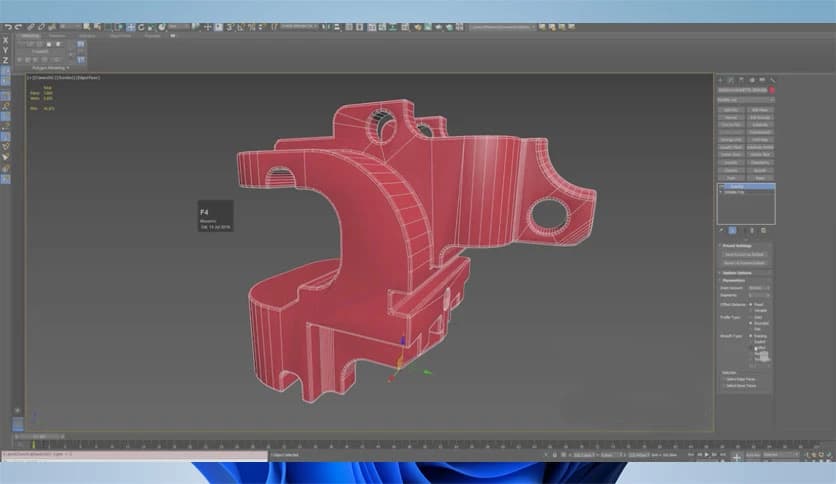Viewport: 836px width, 484px height.
Task: Select Editable Poly in modifier stack
Action: (x=735, y=192)
